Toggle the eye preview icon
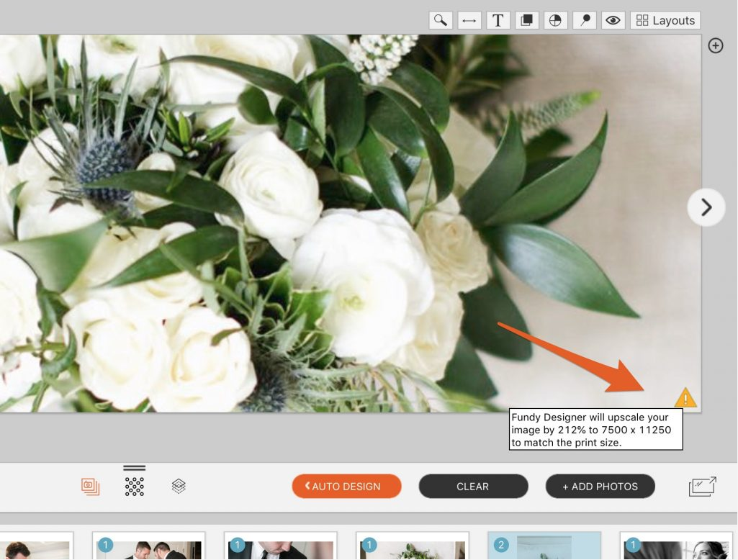 pos(613,20)
